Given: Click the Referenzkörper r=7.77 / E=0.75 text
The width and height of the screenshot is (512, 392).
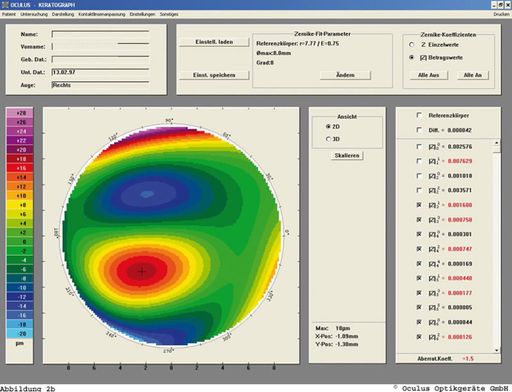Looking at the screenshot, I should [298, 44].
